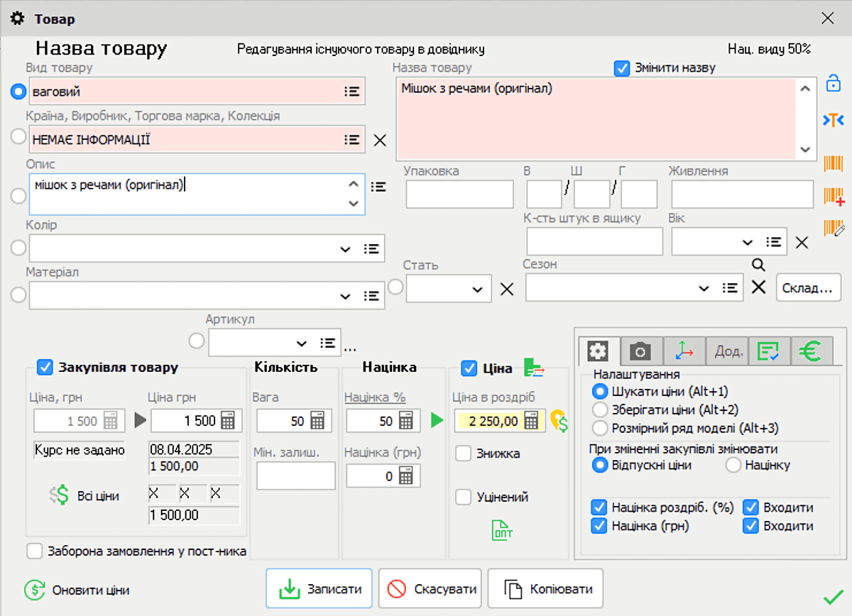
Task: Click the magnifier icon near Сезон
Action: pos(758,264)
